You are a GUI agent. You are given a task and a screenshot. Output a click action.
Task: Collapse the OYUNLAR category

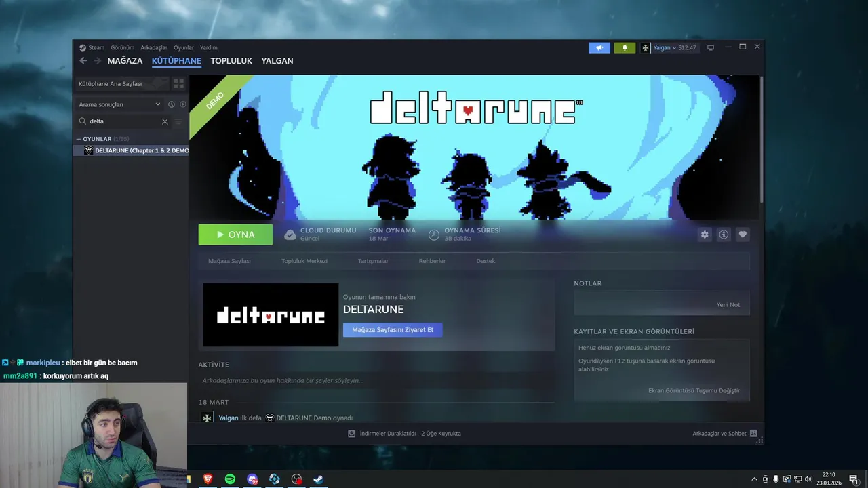click(79, 139)
